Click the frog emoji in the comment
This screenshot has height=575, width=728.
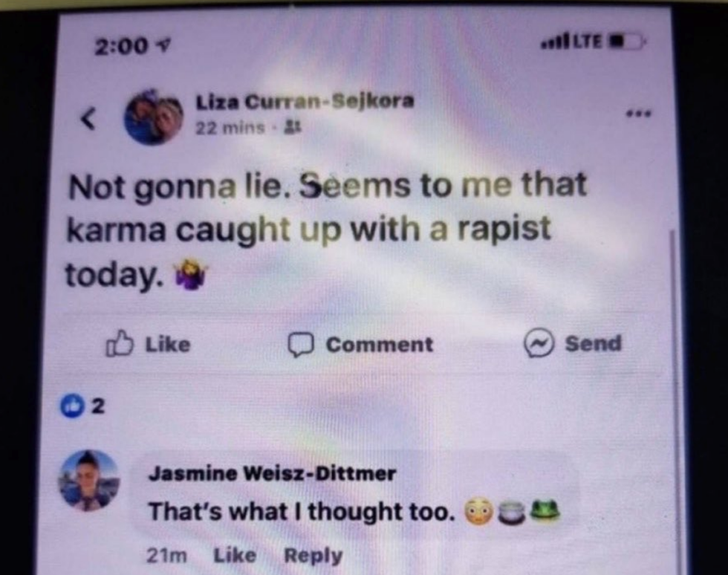point(545,510)
